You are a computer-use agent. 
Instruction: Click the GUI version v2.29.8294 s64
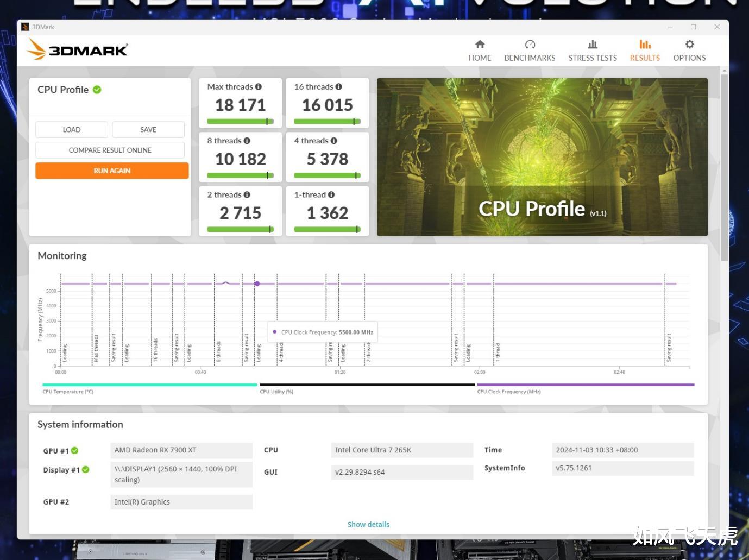[402, 472]
